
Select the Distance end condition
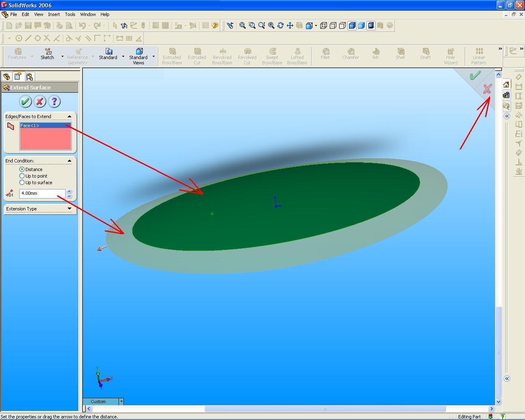tap(22, 169)
